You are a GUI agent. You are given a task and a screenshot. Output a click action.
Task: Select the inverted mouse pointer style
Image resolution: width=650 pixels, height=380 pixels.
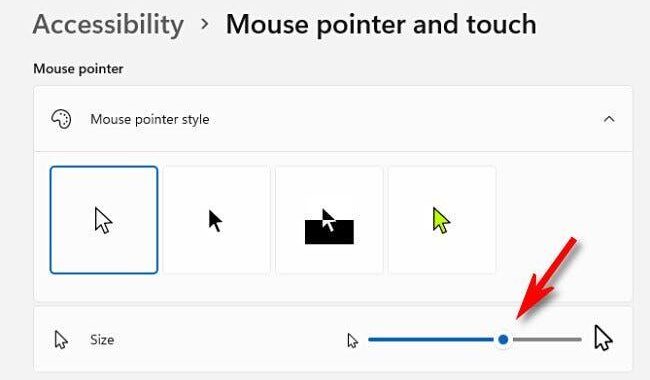tap(329, 220)
